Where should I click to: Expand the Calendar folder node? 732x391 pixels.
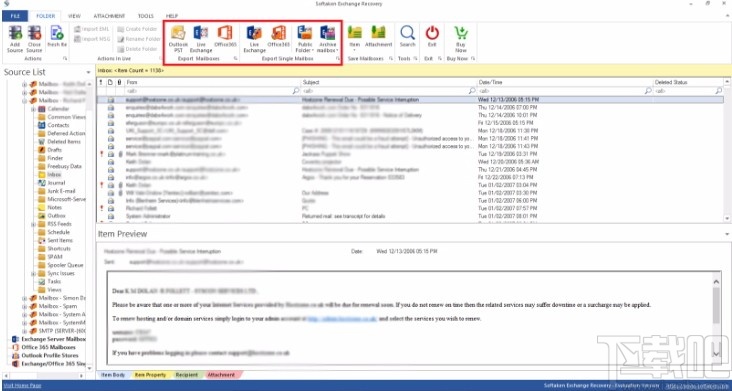tap(34, 109)
